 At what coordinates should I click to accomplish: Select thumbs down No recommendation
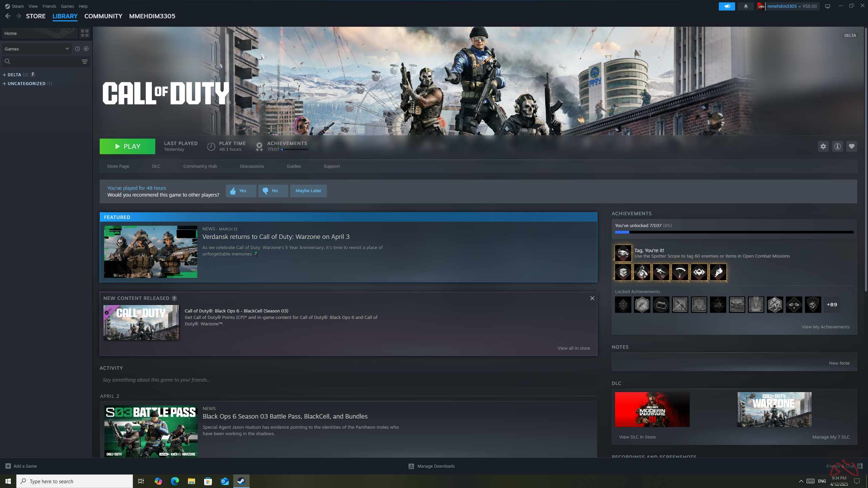[x=273, y=190]
